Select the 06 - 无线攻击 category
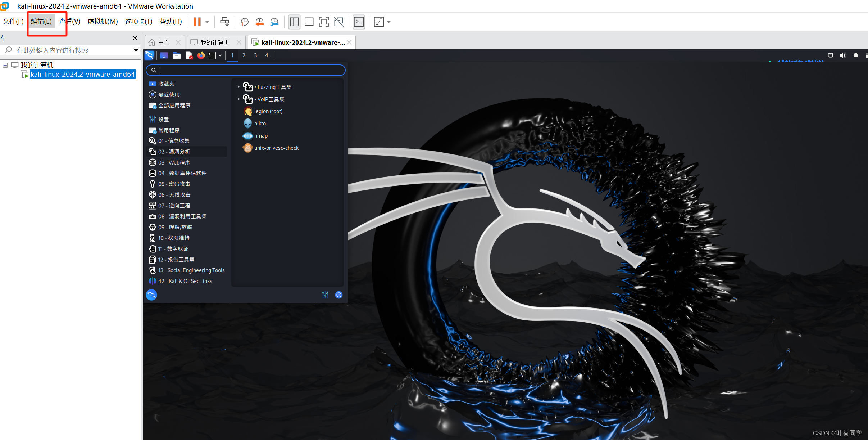Screen dimensions: 868x440 [187, 195]
